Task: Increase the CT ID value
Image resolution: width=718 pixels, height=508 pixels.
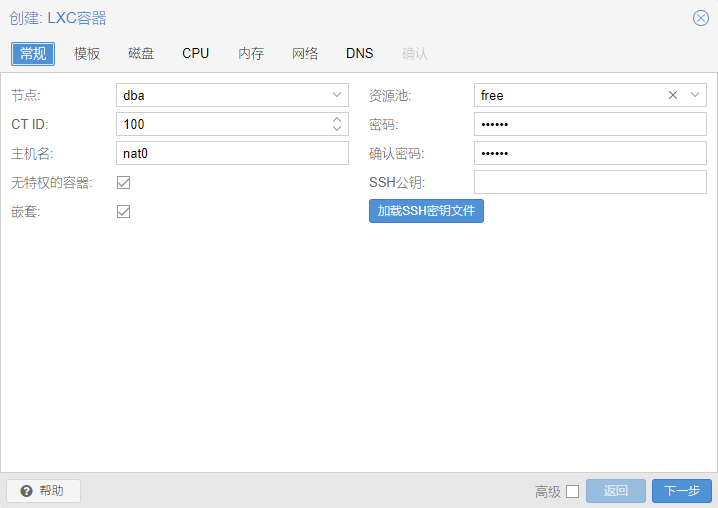Action: (337, 119)
